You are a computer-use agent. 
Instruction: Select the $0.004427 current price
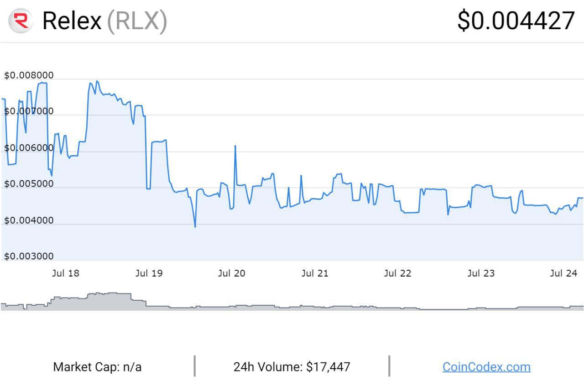tap(516, 21)
